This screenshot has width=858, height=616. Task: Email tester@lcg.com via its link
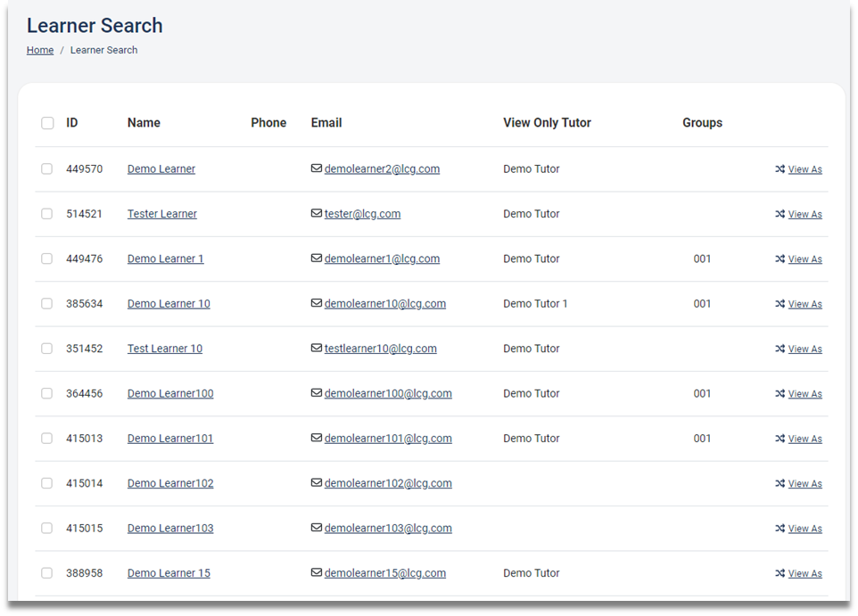click(362, 214)
